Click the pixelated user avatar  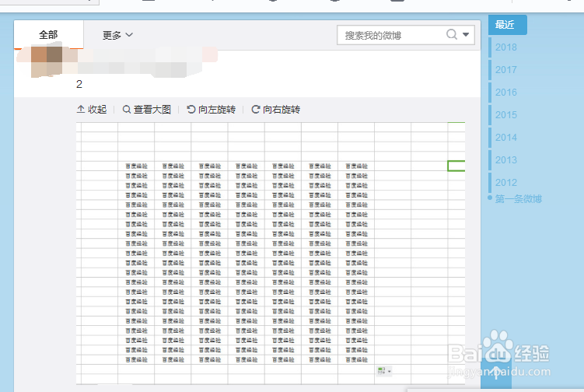point(47,62)
